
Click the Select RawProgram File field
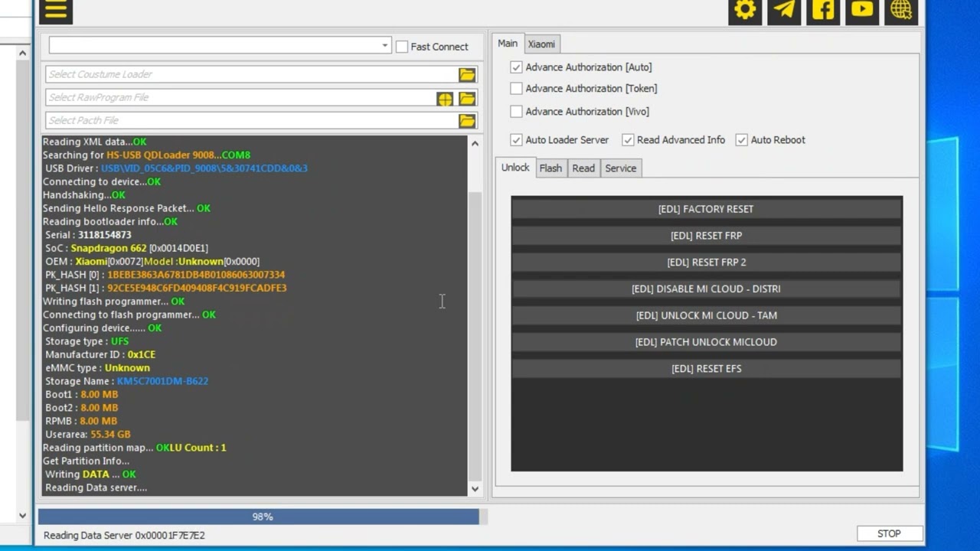[x=240, y=97]
